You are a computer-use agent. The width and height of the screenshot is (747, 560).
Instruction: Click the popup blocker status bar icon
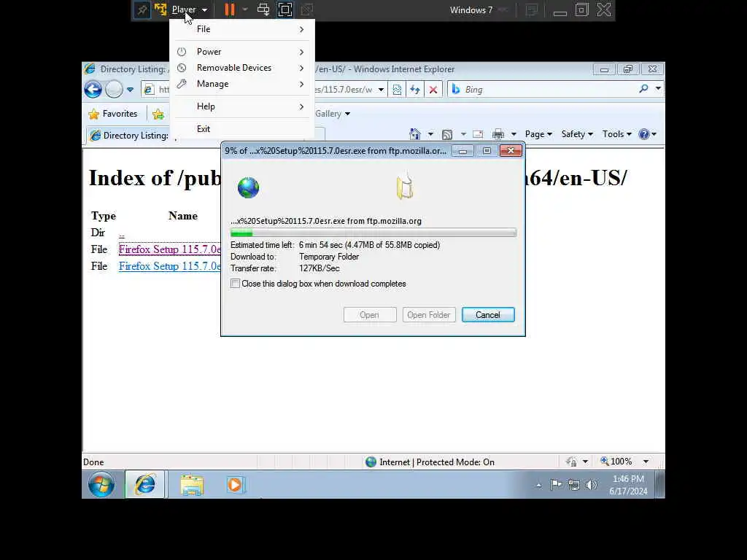point(572,462)
